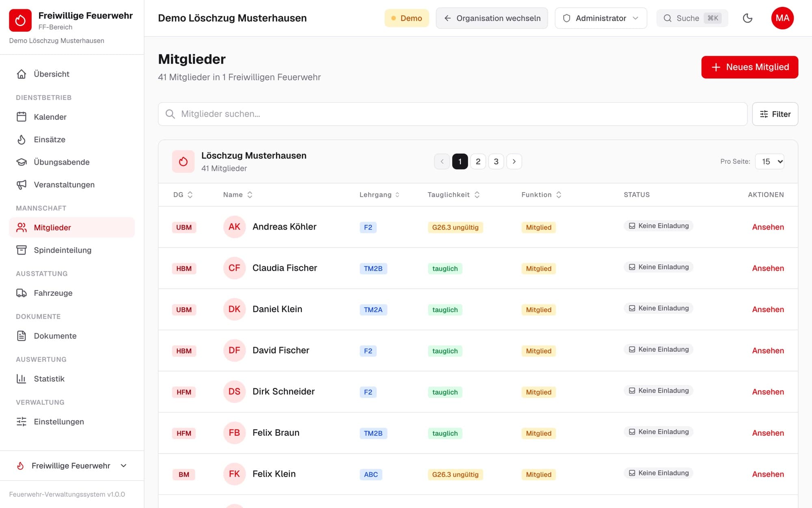The image size is (812, 508).
Task: Sort by Funktion column
Action: [x=541, y=195]
